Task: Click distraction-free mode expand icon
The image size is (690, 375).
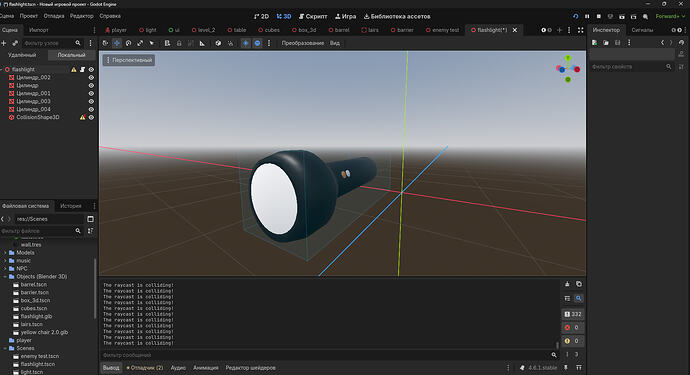Action: point(580,30)
